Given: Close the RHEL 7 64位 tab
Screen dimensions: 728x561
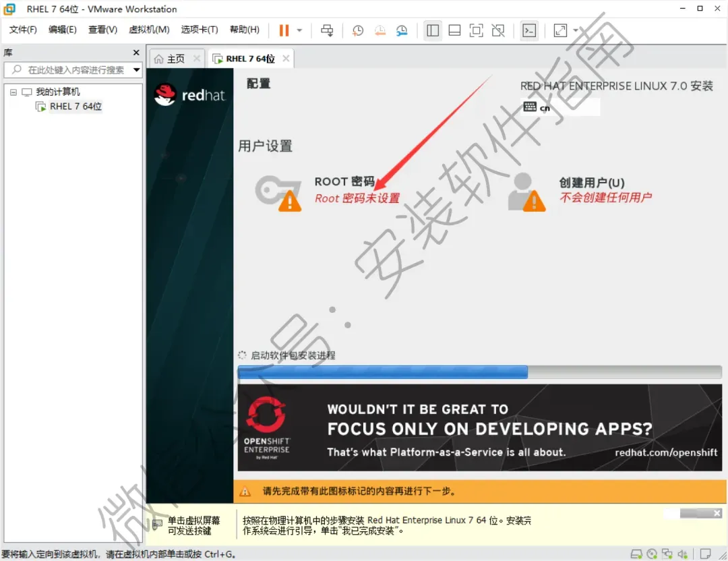Looking at the screenshot, I should pos(286,59).
